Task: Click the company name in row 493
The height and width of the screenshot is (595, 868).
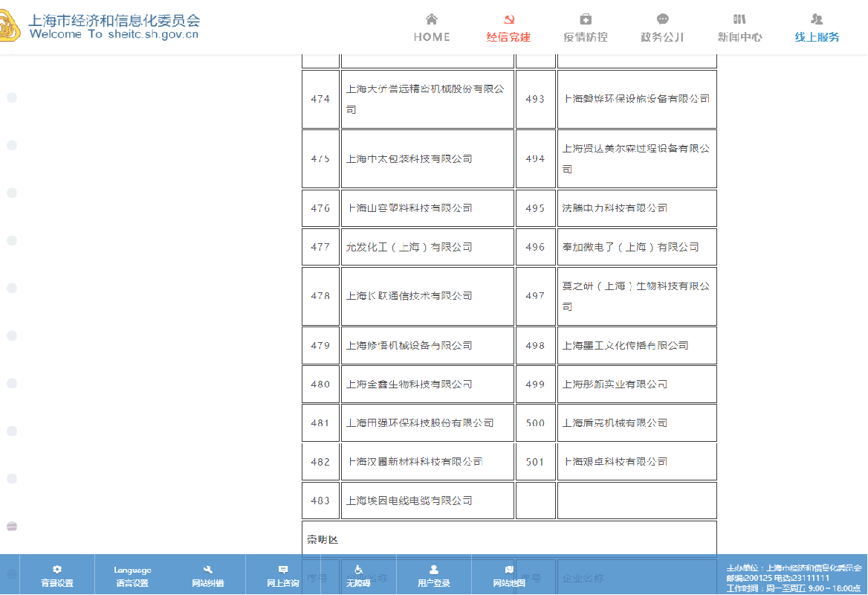Action: click(x=637, y=99)
